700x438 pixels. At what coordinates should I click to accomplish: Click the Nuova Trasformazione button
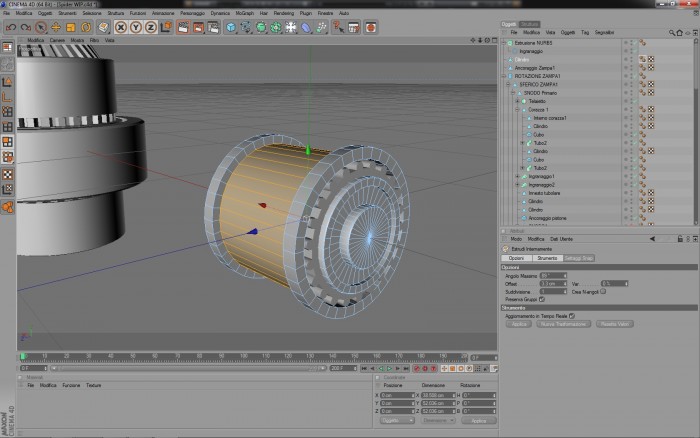[564, 324]
